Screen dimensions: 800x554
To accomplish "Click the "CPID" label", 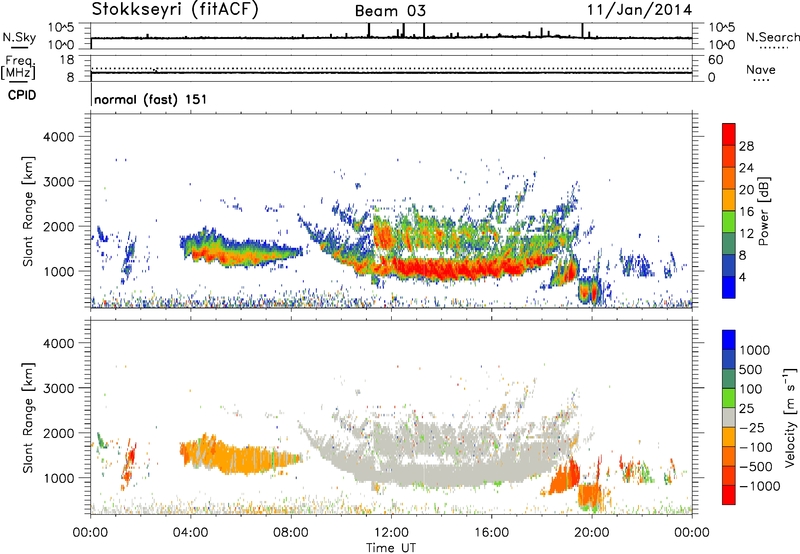I will [x=22, y=95].
